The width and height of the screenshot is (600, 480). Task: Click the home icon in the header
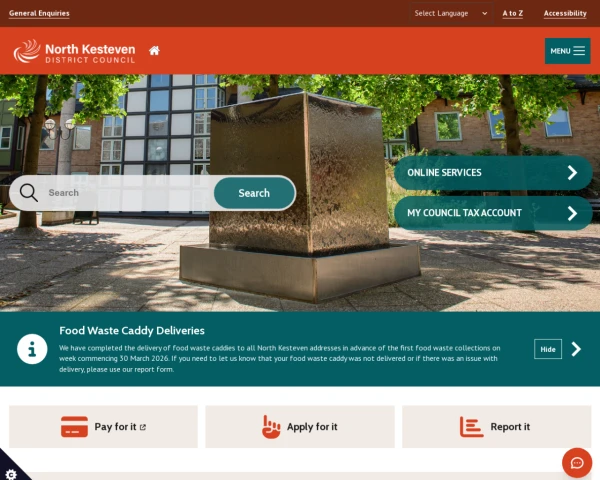tap(154, 51)
